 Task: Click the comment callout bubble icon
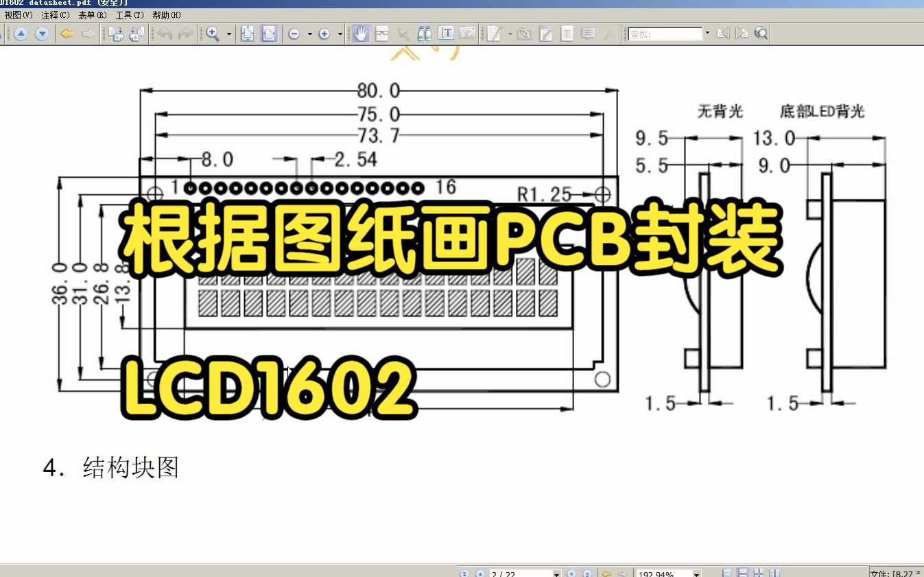[x=588, y=34]
